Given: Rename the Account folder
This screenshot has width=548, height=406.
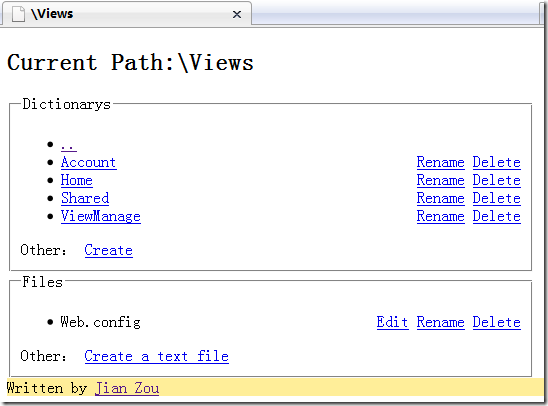Looking at the screenshot, I should 441,162.
